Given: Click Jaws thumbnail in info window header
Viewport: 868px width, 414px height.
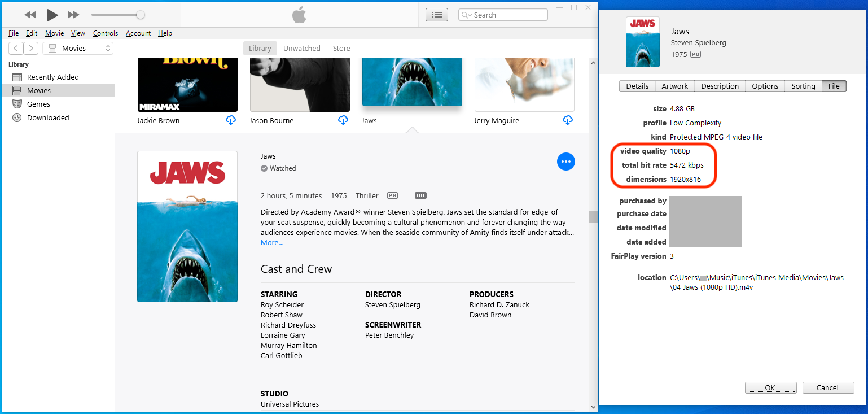Looking at the screenshot, I should (643, 42).
